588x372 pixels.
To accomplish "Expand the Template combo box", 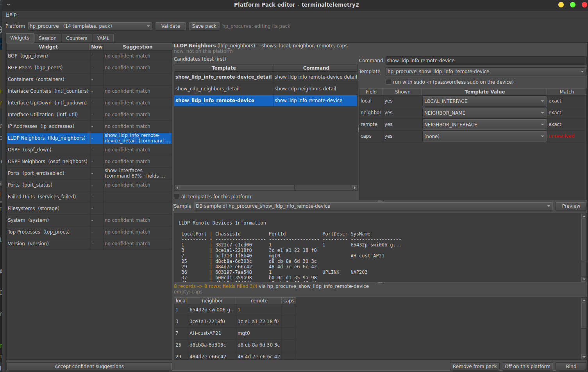I will (x=486, y=72).
